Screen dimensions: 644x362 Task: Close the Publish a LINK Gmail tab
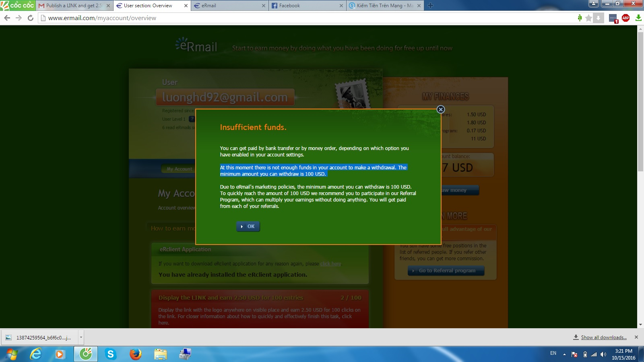[x=108, y=6]
